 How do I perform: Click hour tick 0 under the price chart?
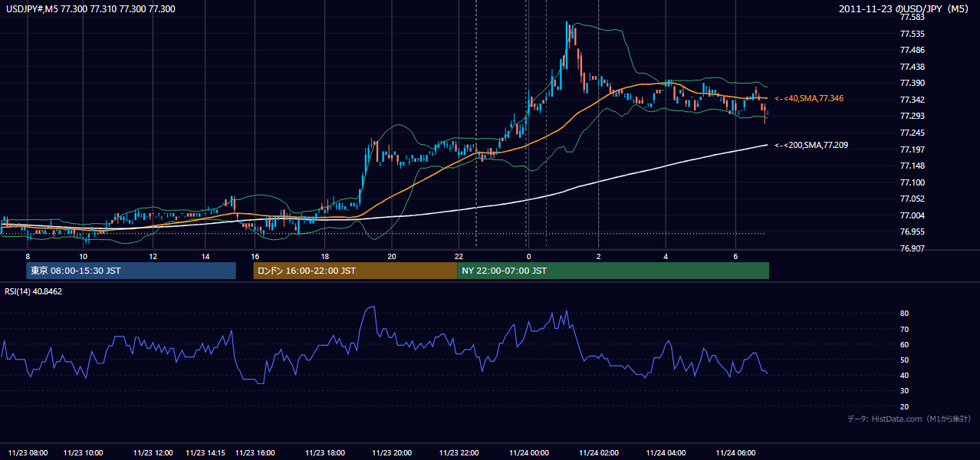coord(528,256)
